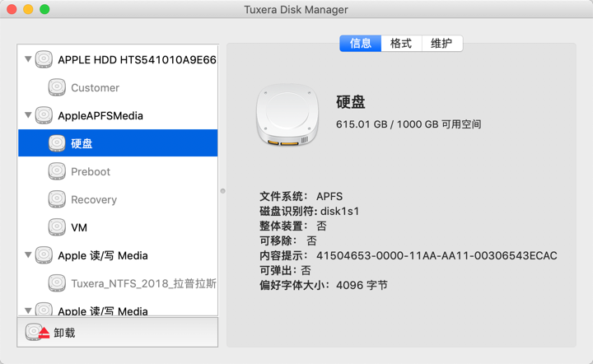This screenshot has width=593, height=364.
Task: Click the APPLE HDD HTS541010A9E66 disk icon
Action: tap(44, 59)
